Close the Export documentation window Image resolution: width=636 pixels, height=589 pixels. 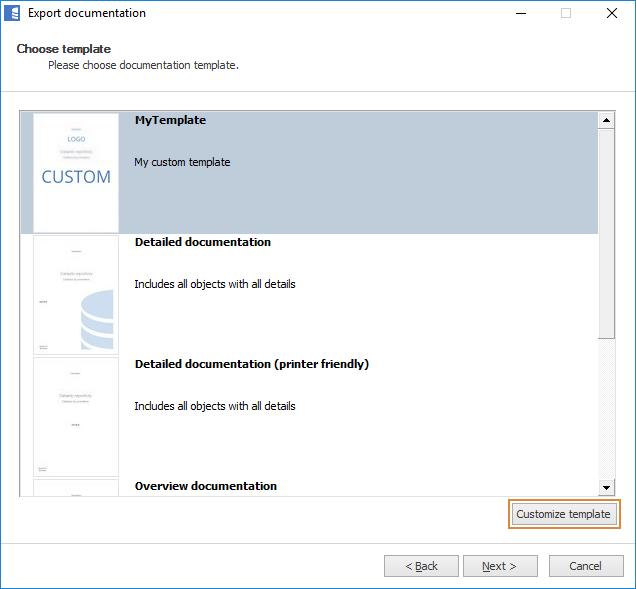pyautogui.click(x=611, y=14)
